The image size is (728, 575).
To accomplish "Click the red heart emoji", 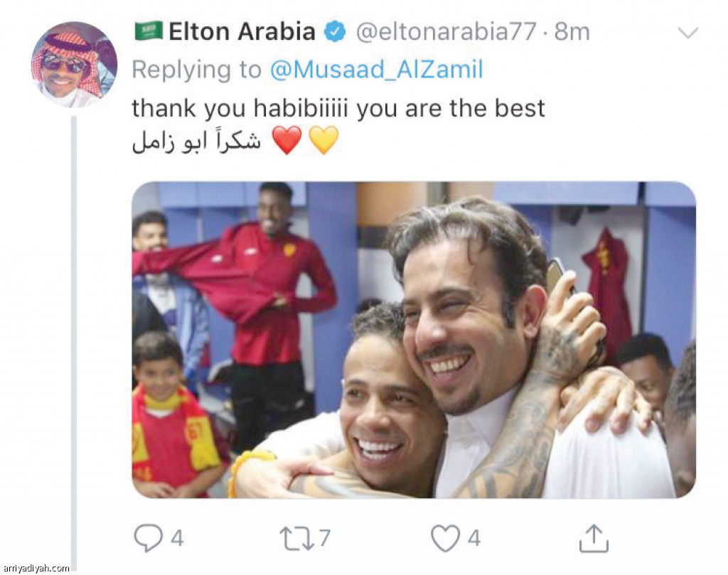I will [287, 140].
